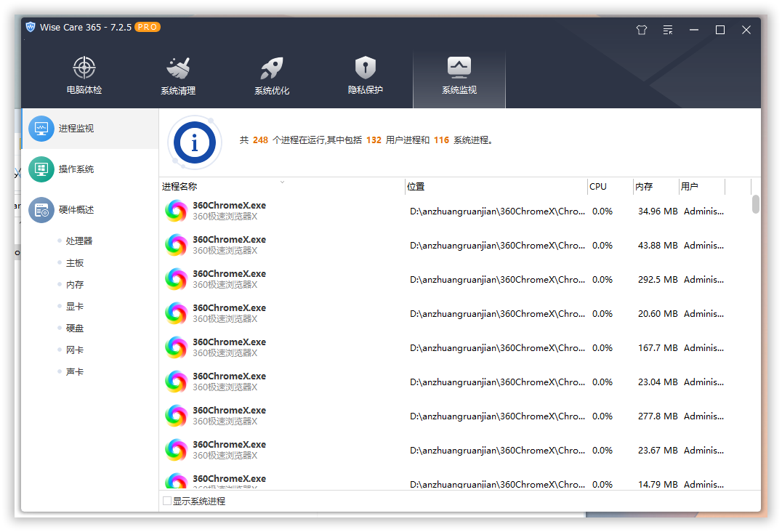The image size is (782, 532).
Task: Click the Wise Care 365 shield logo
Action: [x=31, y=27]
